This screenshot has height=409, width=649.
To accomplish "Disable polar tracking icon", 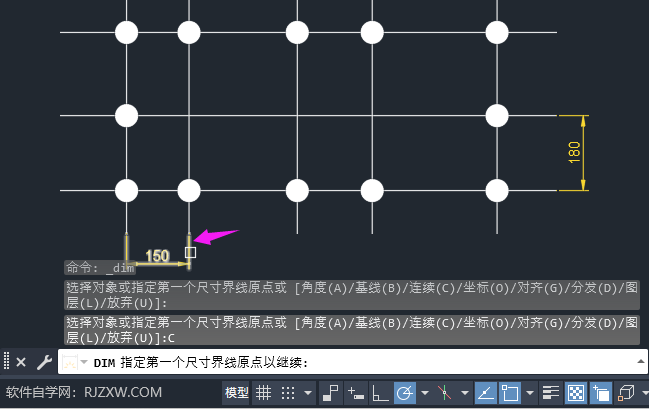I will coord(404,392).
